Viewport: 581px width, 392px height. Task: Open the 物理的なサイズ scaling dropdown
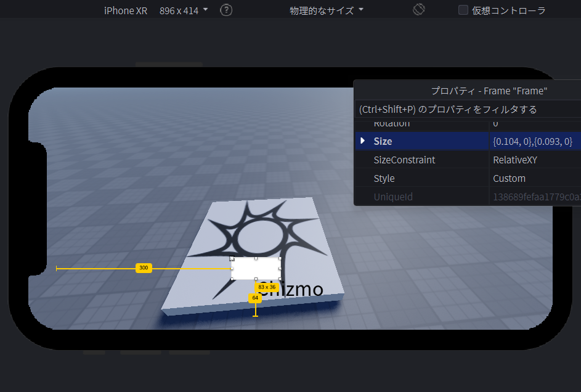(x=326, y=10)
